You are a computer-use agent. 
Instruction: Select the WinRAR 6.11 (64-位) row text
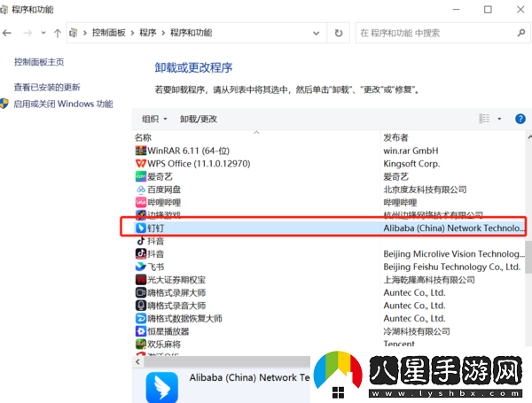(x=188, y=151)
